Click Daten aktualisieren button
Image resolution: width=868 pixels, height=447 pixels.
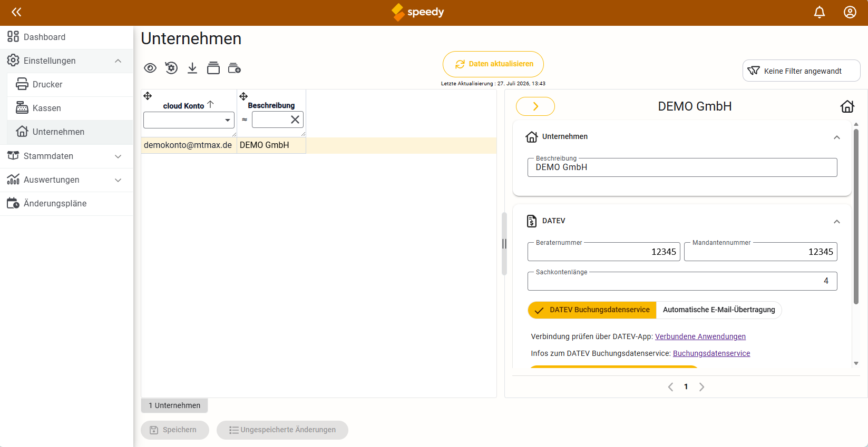(x=493, y=64)
